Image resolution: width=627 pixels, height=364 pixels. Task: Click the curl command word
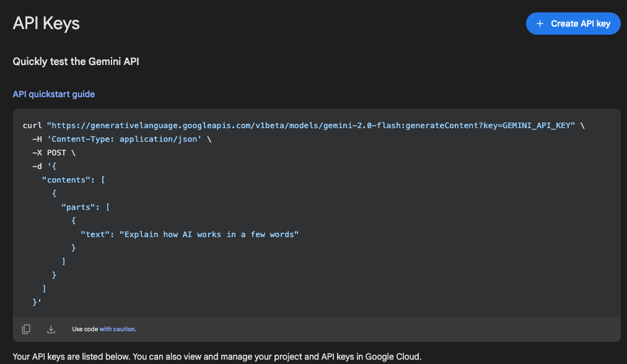click(x=32, y=126)
